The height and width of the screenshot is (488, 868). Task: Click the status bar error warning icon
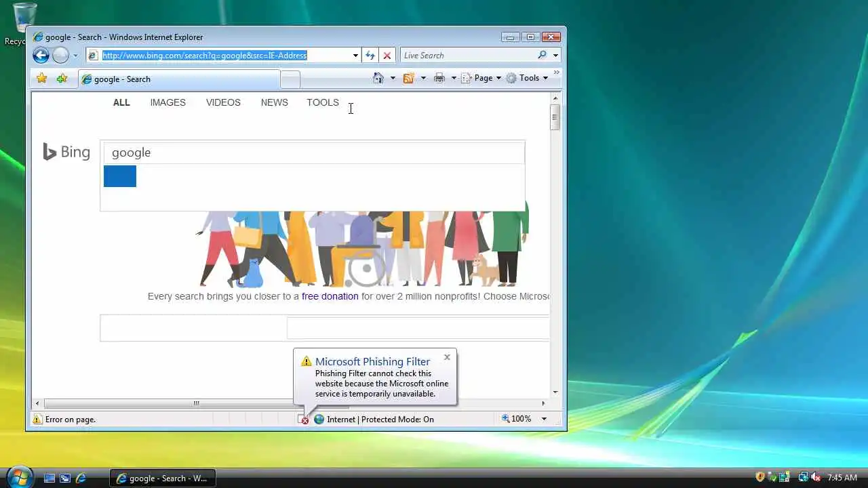(x=37, y=420)
